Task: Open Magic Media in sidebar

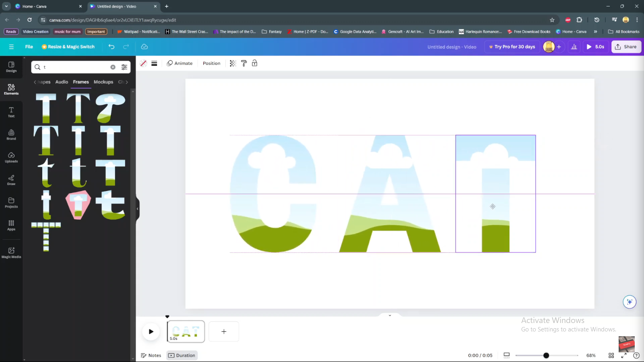Action: coord(11,253)
